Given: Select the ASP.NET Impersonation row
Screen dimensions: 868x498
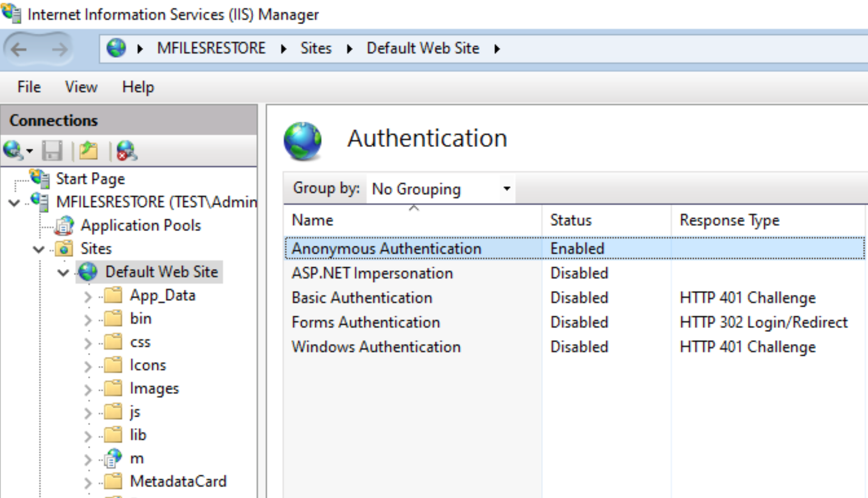Looking at the screenshot, I should pyautogui.click(x=575, y=273).
